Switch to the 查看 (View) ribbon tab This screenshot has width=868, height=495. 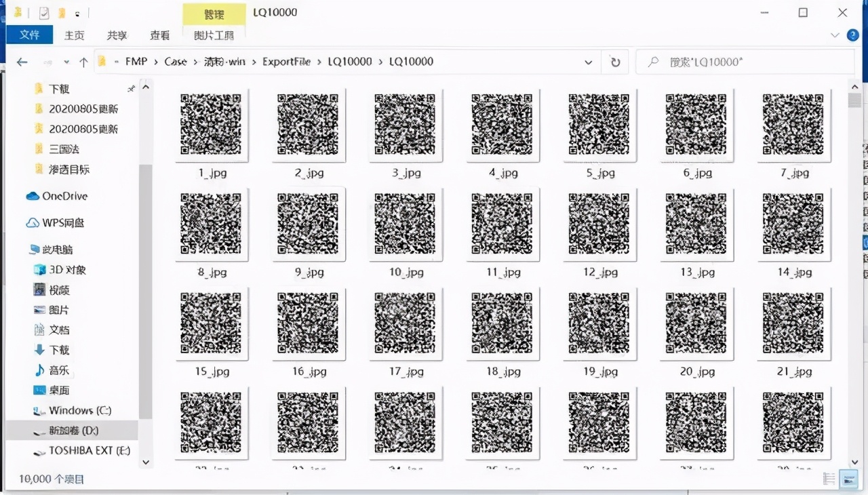pos(159,35)
